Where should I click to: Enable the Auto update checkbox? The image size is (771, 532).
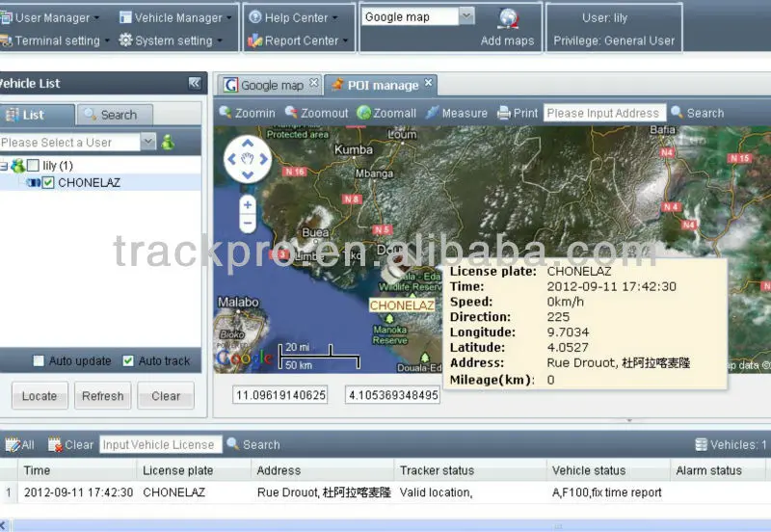tap(39, 361)
